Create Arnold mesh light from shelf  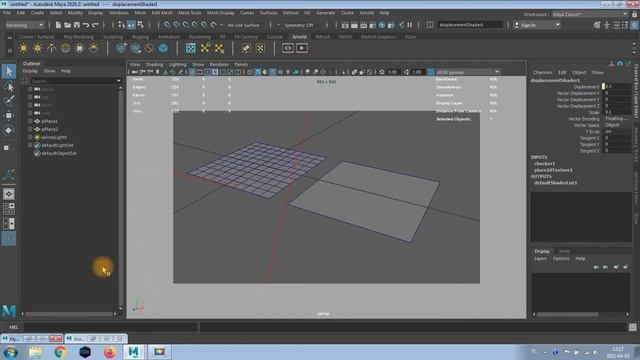[x=38, y=48]
